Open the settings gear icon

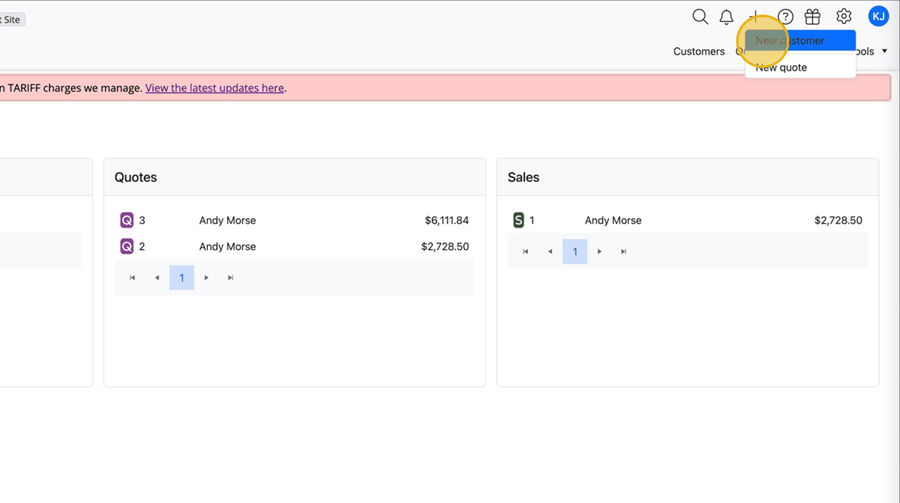click(844, 17)
